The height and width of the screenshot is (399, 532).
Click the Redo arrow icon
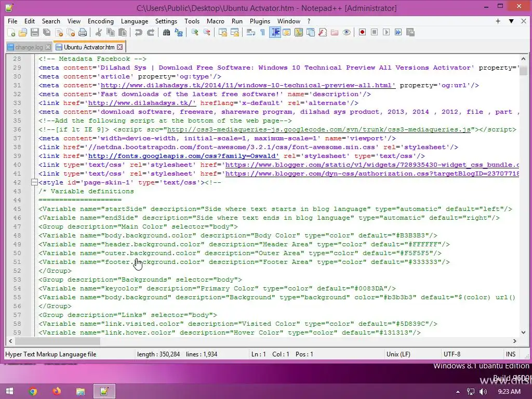pos(150,32)
